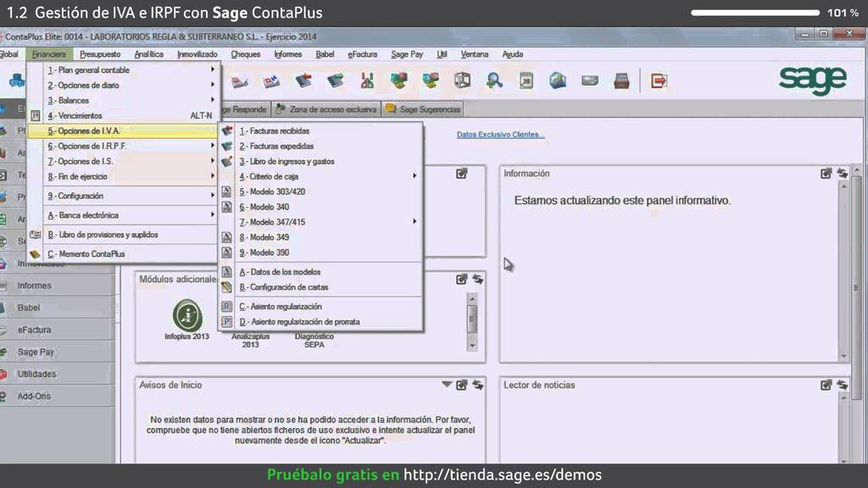Expand Fin de ejercicio submenu
The image size is (868, 488).
tap(212, 176)
